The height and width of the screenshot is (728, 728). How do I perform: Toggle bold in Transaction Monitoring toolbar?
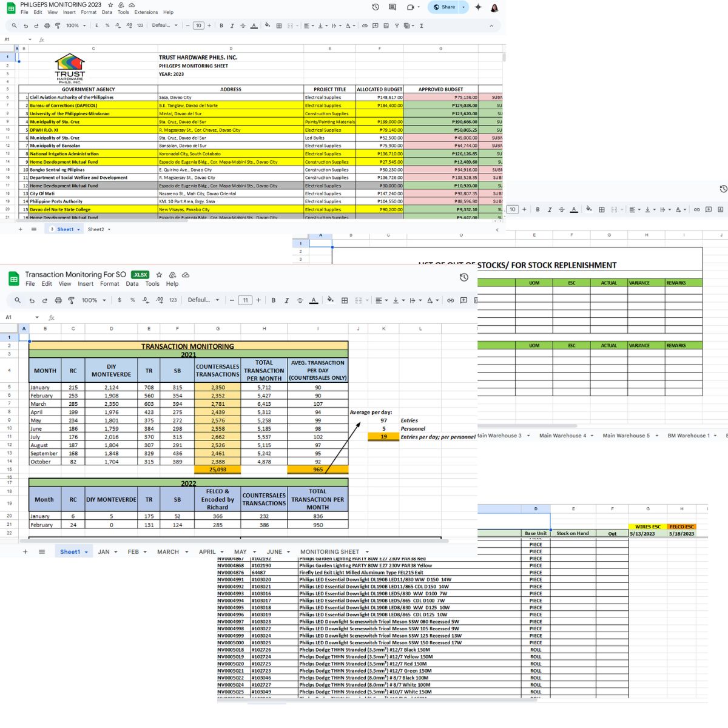(x=274, y=300)
